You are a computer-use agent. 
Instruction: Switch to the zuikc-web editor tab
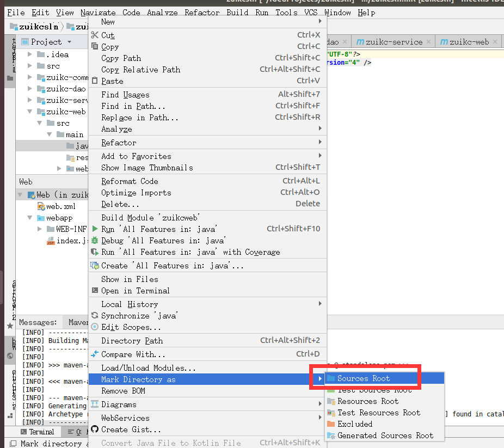click(x=469, y=42)
